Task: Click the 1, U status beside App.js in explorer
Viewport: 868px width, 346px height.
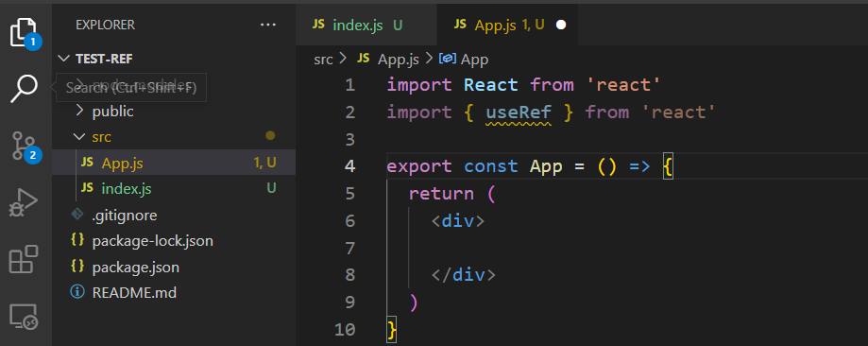Action: pos(264,163)
